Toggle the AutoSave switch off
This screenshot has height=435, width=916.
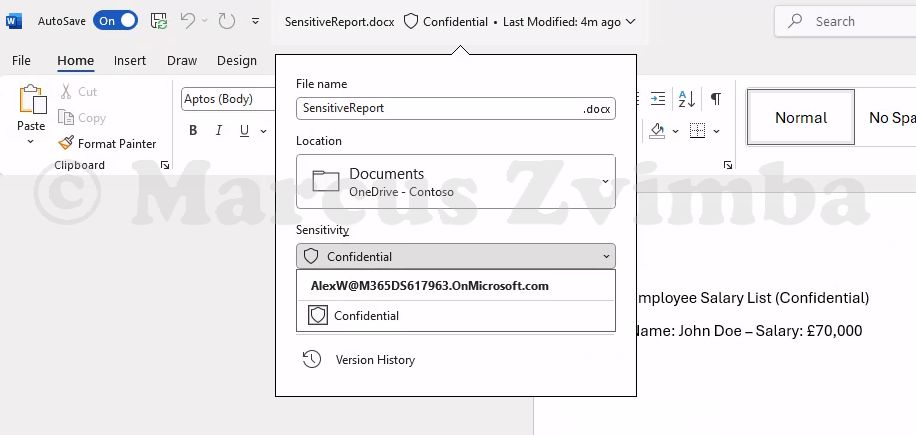(115, 20)
